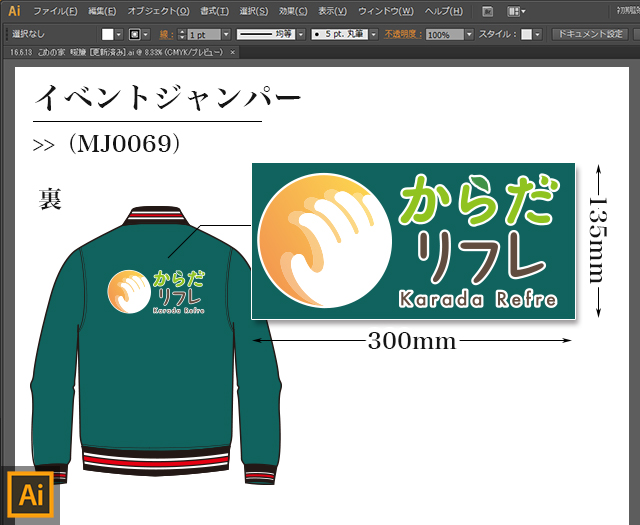
Task: Open the 効果(C) menu
Action: (x=293, y=11)
